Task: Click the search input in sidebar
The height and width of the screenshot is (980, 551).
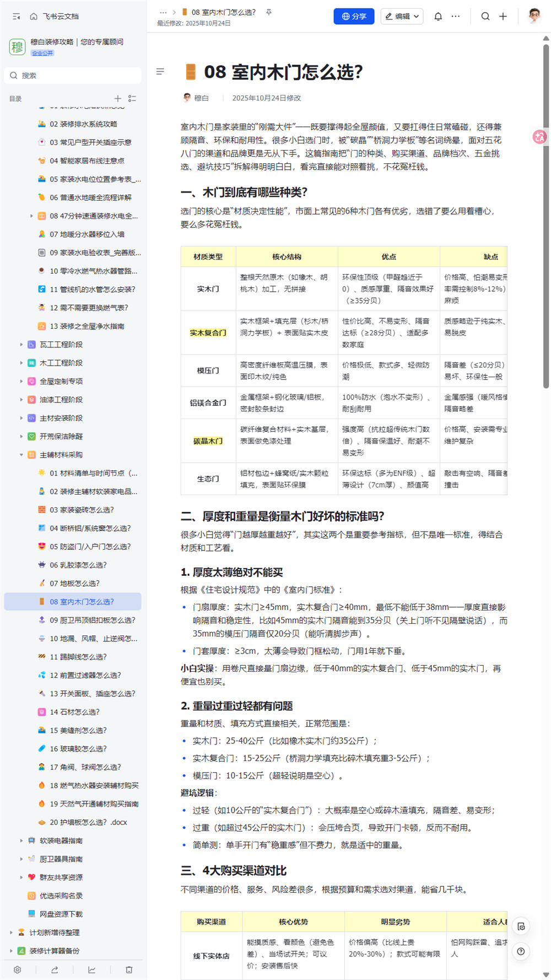Action: (x=73, y=76)
